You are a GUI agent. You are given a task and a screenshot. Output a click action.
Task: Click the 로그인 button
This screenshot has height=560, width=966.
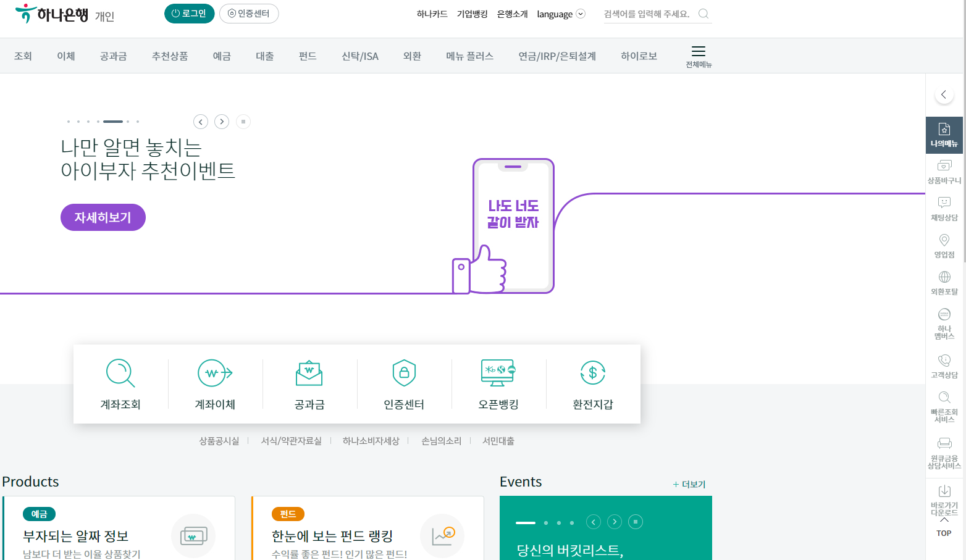pos(189,14)
